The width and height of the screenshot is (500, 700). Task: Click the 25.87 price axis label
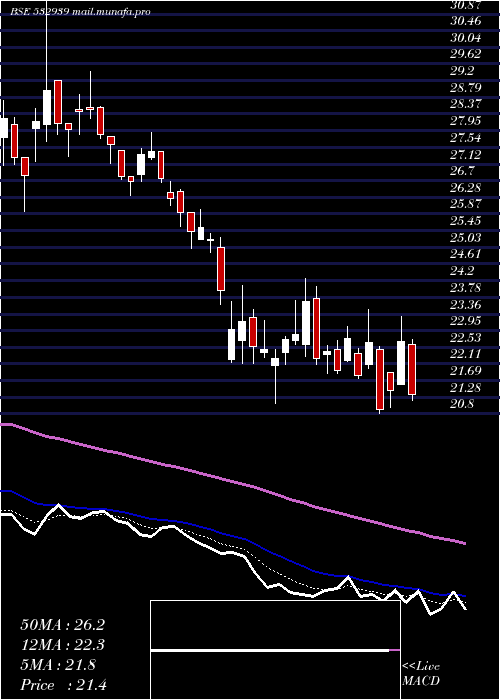coord(466,204)
